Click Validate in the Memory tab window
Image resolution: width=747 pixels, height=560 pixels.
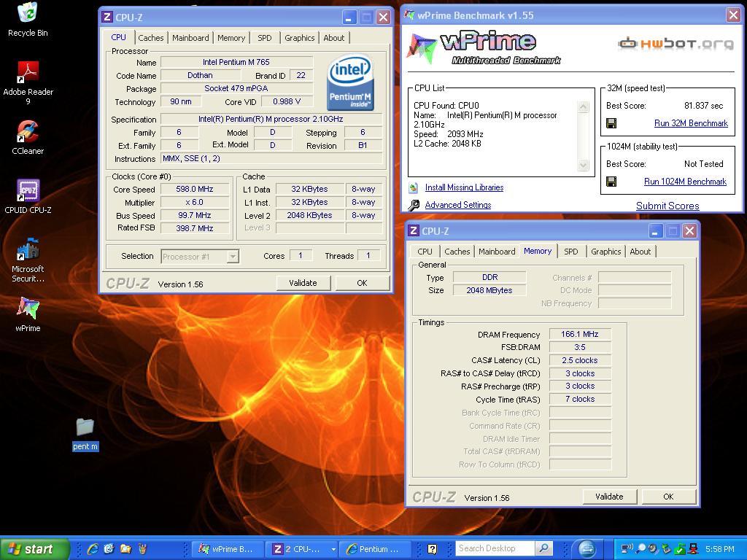tap(609, 497)
